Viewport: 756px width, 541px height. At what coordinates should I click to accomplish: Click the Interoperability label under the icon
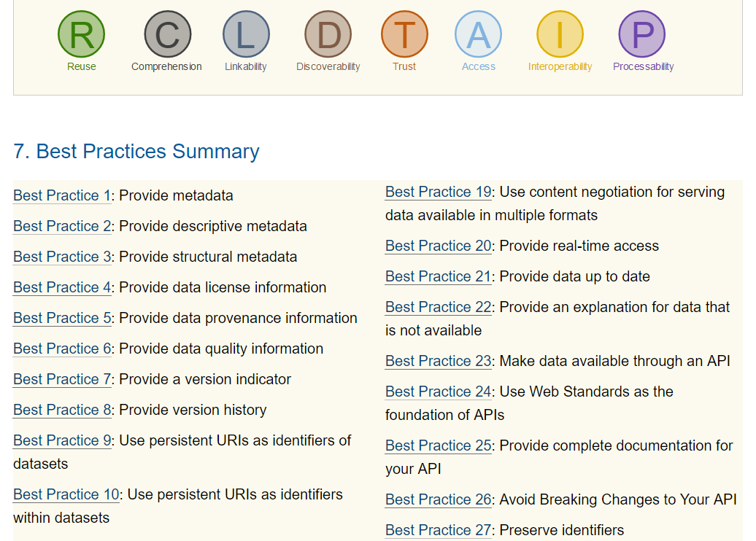(x=560, y=66)
